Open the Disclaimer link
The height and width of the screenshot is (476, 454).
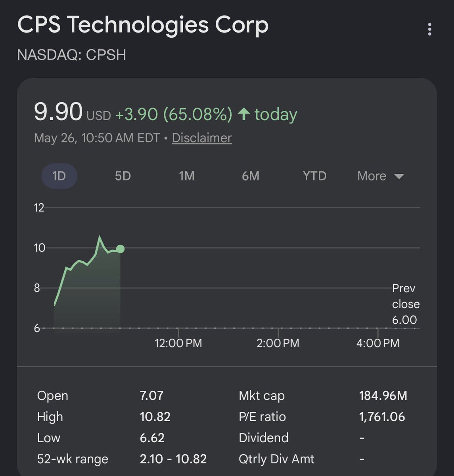[202, 138]
